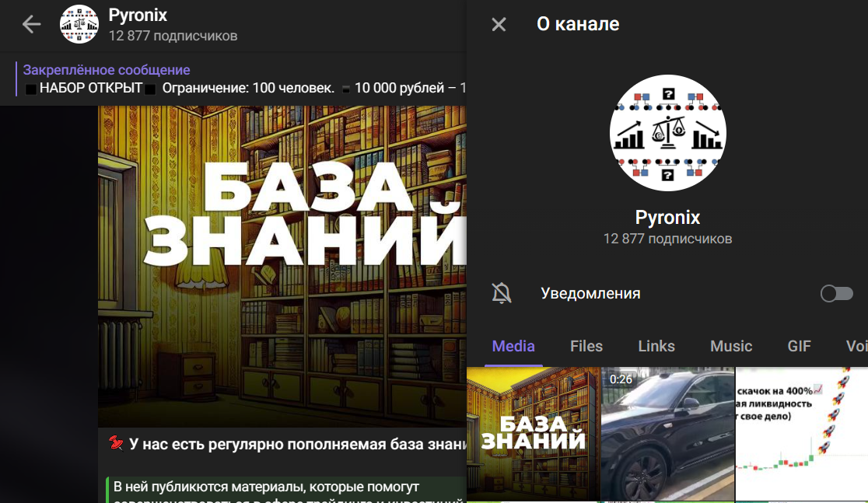Open the crypto chart media thumbnail
This screenshot has width=868, height=503.
point(801,433)
